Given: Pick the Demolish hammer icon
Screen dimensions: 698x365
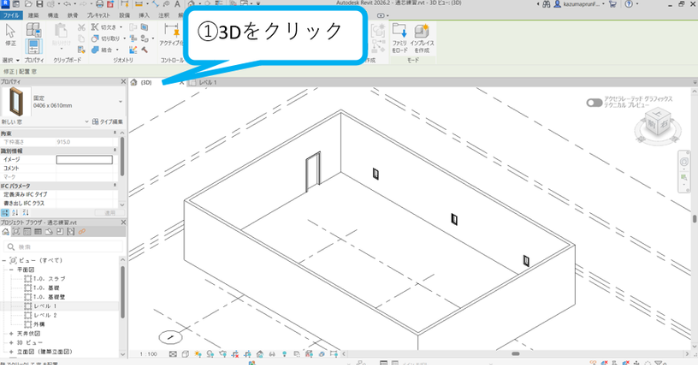Looking at the screenshot, I should (145, 50).
